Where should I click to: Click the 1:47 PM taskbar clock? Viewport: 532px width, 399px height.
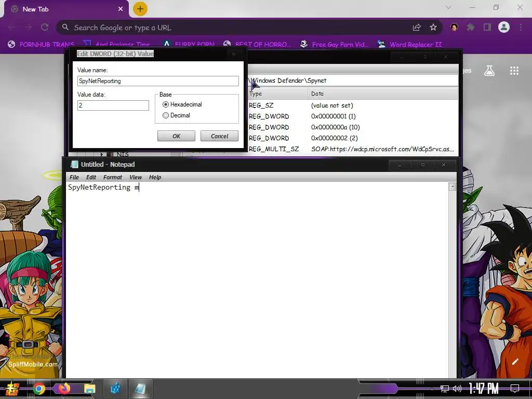click(484, 389)
